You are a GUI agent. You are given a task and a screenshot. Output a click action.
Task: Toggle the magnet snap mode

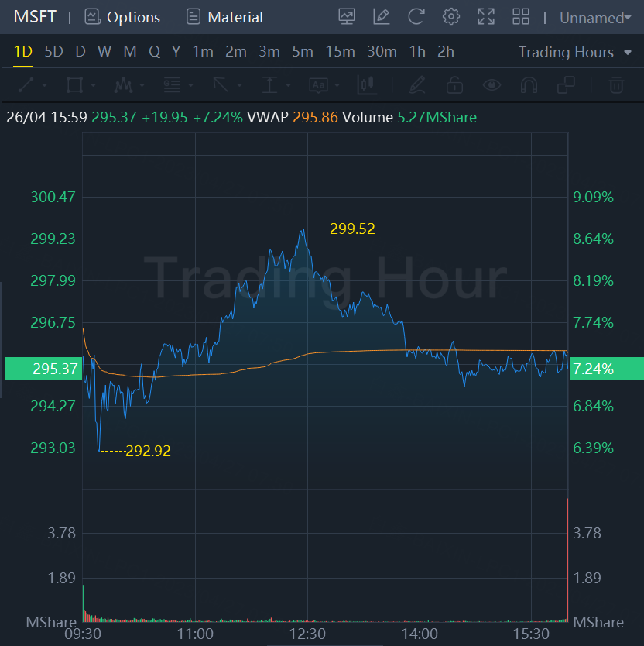pyautogui.click(x=529, y=85)
